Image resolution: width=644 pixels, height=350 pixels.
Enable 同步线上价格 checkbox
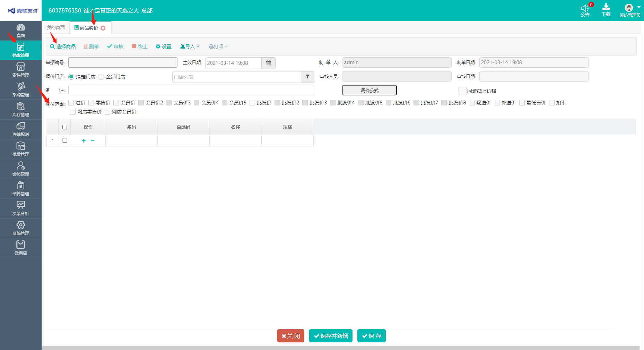pos(462,91)
